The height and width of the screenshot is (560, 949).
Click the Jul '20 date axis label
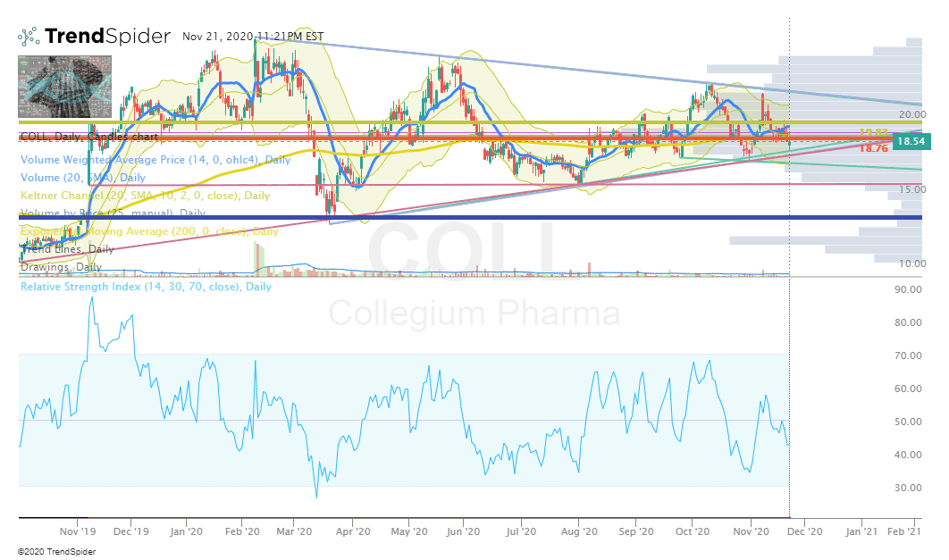coord(521,531)
